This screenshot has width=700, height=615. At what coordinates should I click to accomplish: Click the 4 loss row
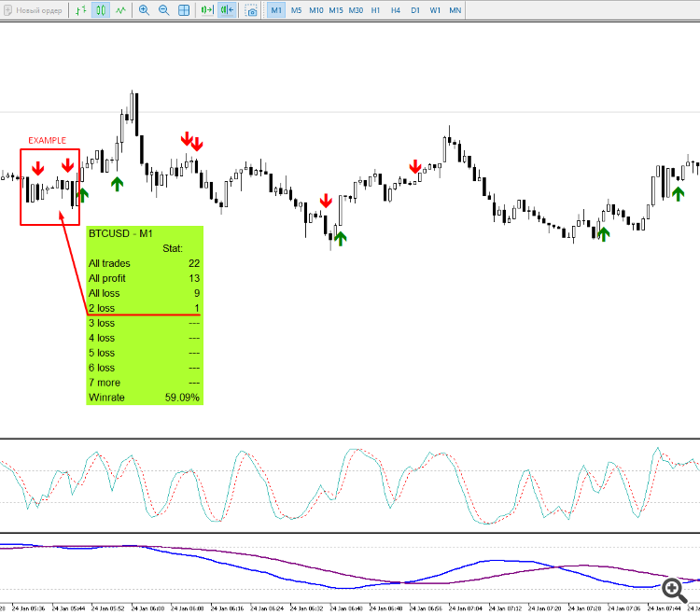tap(144, 338)
